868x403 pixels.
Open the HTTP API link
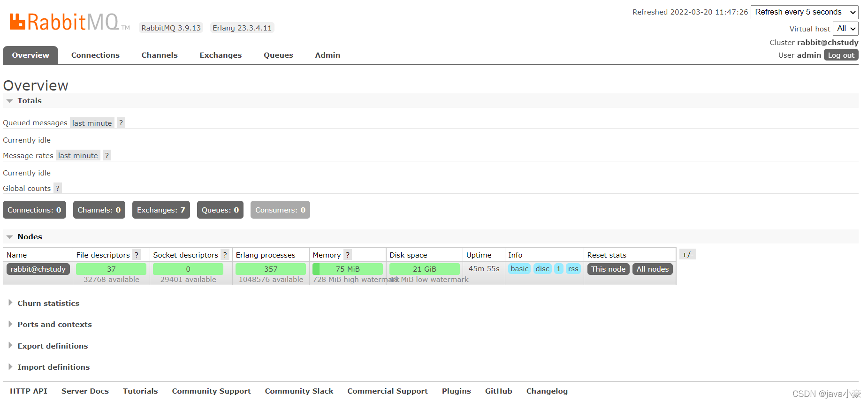pos(29,391)
